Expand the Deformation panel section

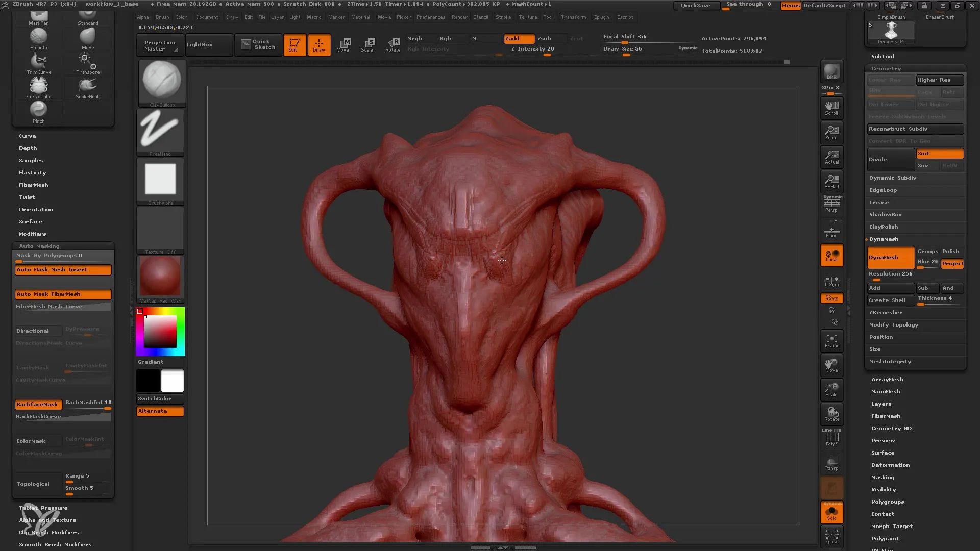890,465
